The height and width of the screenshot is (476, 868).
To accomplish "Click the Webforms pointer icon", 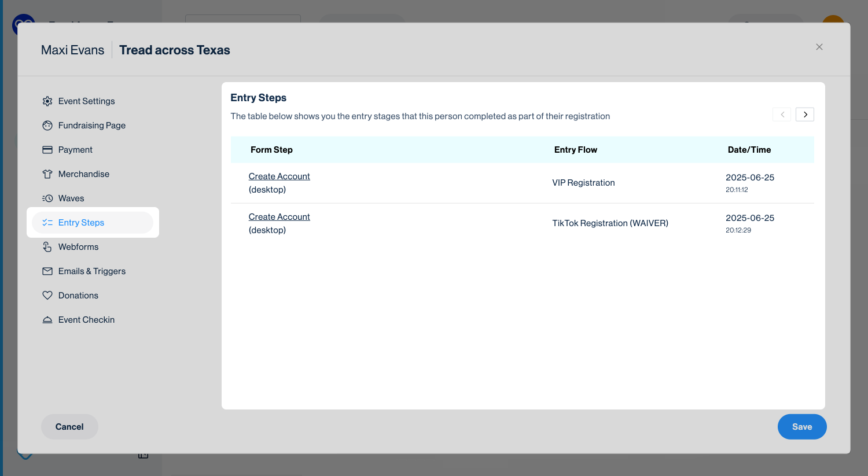I will 47,247.
